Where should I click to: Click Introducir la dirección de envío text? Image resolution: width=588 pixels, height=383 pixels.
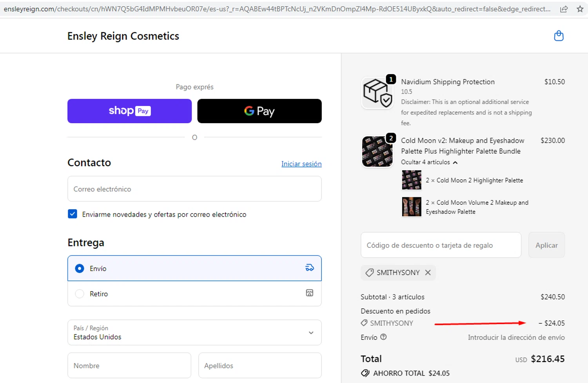click(516, 337)
